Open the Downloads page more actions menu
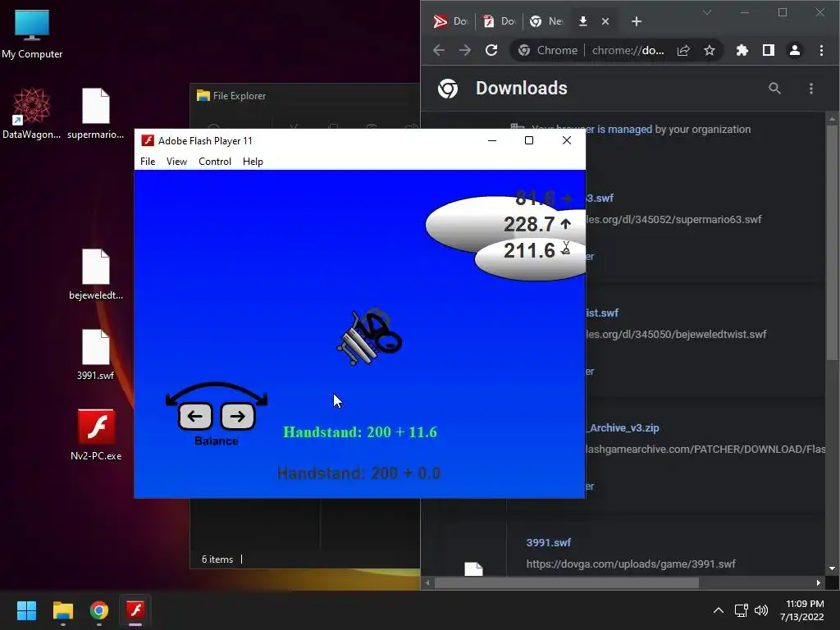 click(811, 89)
